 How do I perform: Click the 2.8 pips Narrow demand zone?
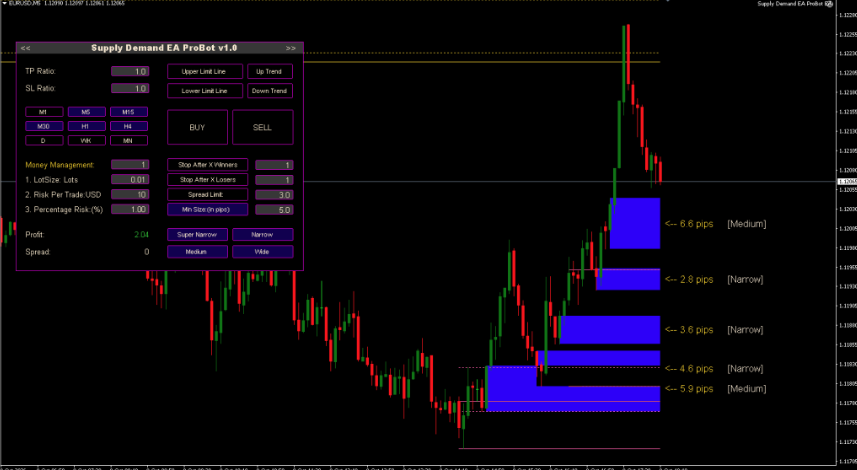click(x=628, y=279)
